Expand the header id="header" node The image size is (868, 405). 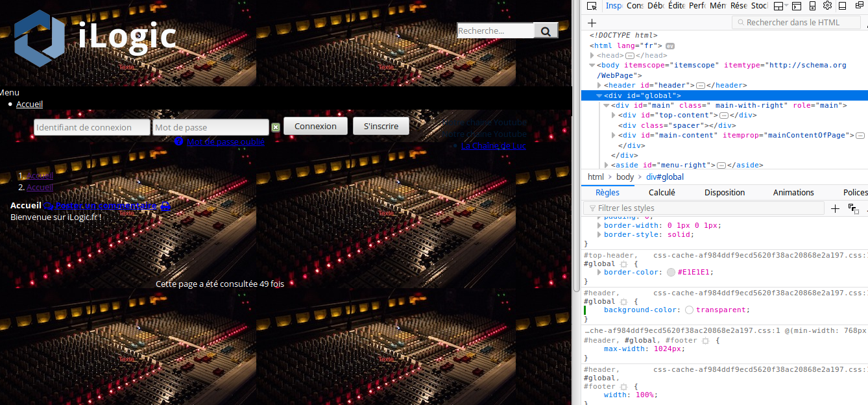(599, 86)
